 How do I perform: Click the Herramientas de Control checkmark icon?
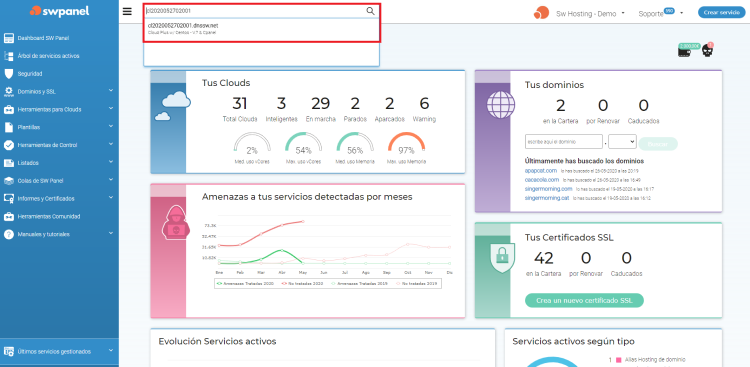pos(9,145)
